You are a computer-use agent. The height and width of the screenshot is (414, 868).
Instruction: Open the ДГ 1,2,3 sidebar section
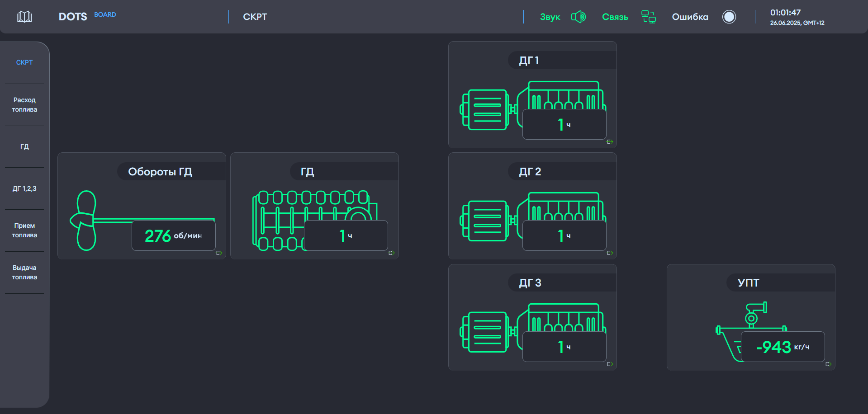coord(24,188)
